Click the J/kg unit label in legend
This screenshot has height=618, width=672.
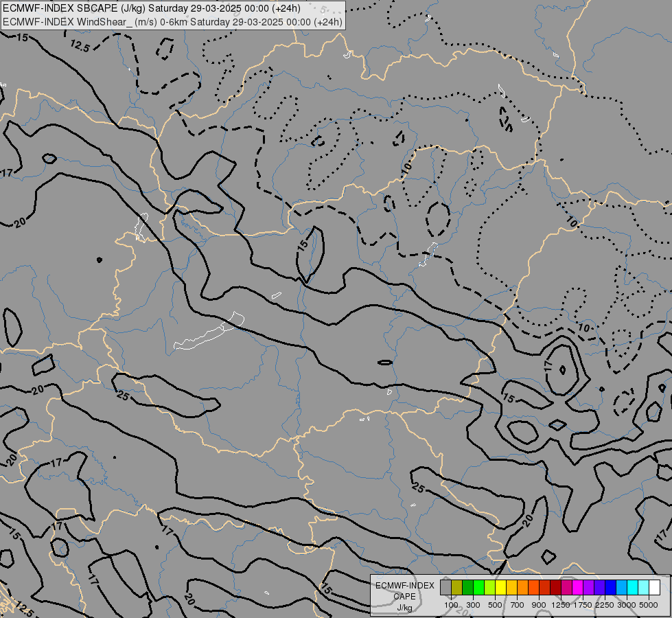point(404,608)
